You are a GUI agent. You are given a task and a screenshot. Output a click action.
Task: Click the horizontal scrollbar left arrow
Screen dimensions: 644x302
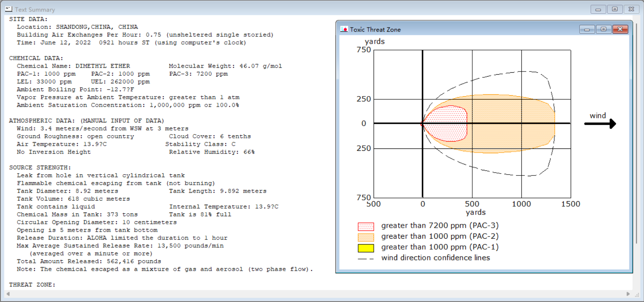(x=8, y=294)
